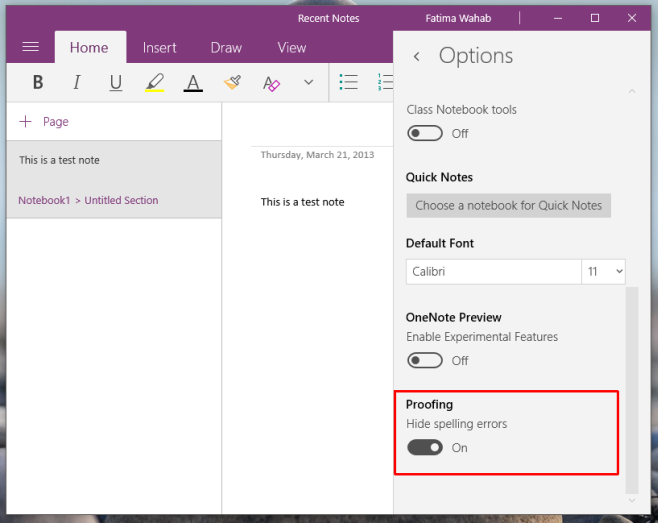Minimize the OneNote window

pos(558,18)
